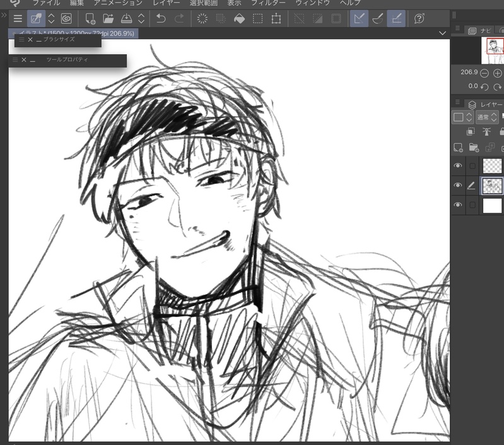Image resolution: width=504 pixels, height=445 pixels.
Task: Tick the paper layer's selection checkbox
Action: click(472, 205)
